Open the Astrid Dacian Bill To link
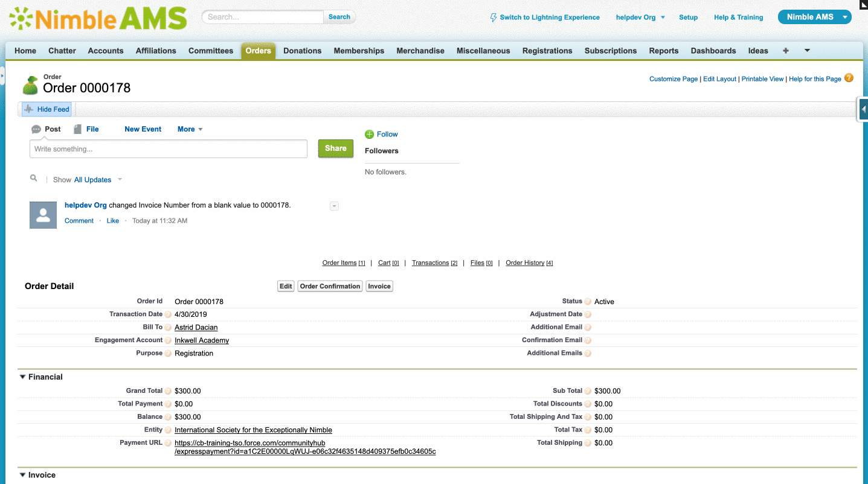 point(196,327)
